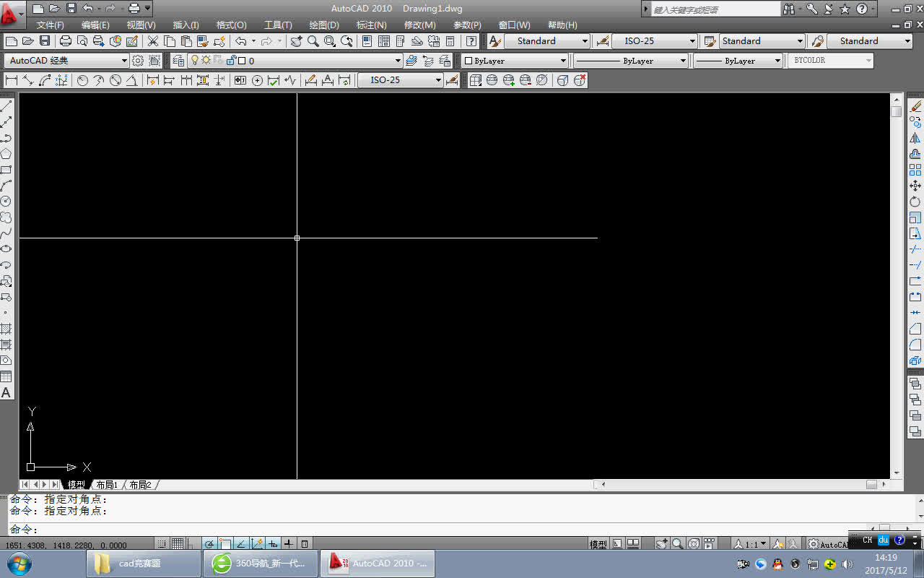Open the Layer Properties Manager icon
924x578 pixels.
click(x=178, y=61)
